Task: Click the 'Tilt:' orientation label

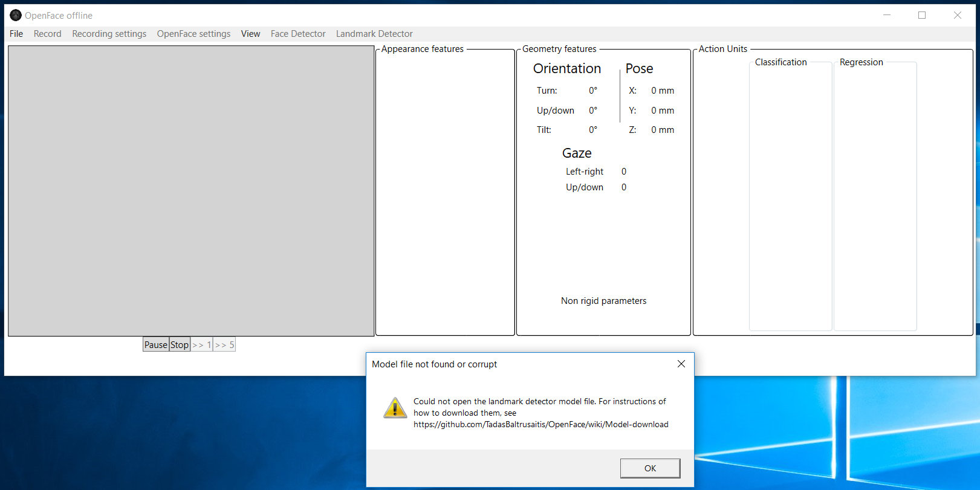Action: point(544,130)
